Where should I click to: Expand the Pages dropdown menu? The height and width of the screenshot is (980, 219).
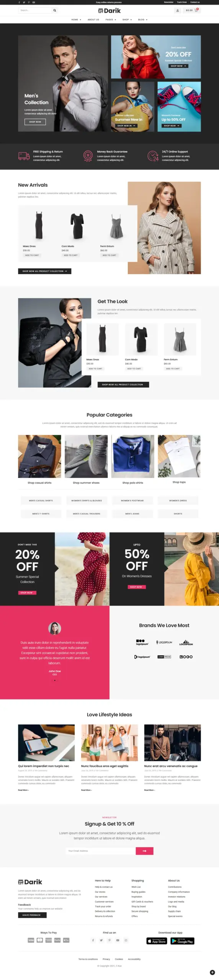coord(110,20)
